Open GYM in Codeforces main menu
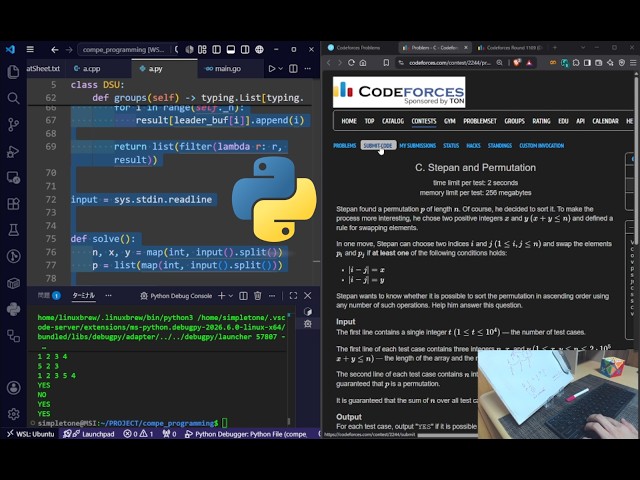The width and height of the screenshot is (640, 480). (449, 121)
